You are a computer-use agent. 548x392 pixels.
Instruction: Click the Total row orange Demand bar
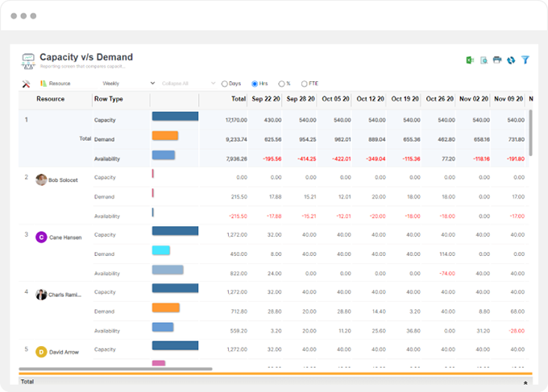click(x=165, y=136)
